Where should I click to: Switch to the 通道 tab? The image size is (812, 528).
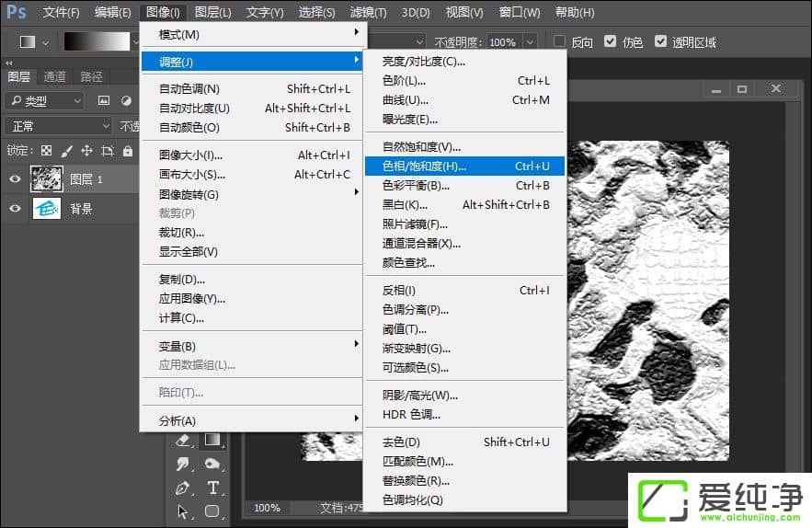pos(54,76)
